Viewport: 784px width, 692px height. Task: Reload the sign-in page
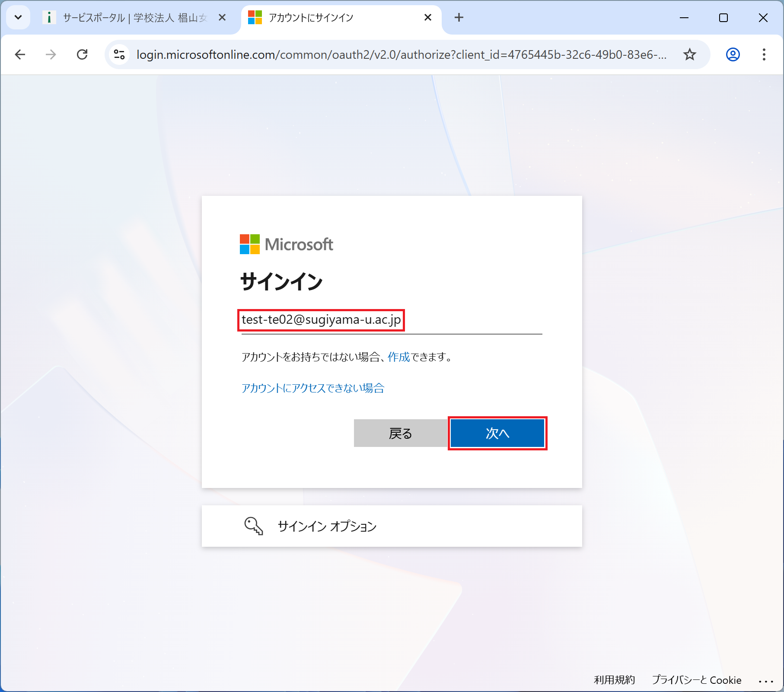pos(82,54)
